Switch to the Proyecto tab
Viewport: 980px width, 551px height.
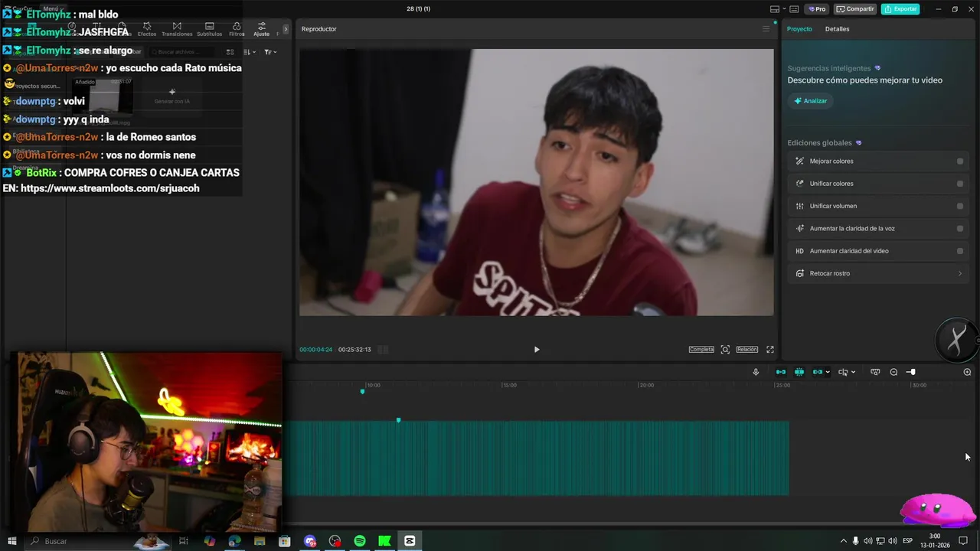click(799, 29)
